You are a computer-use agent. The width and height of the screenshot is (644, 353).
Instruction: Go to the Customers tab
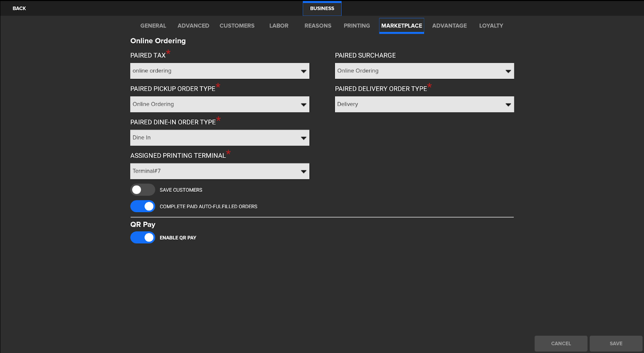237,26
